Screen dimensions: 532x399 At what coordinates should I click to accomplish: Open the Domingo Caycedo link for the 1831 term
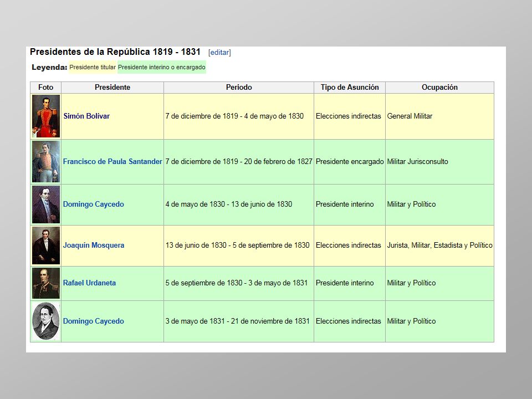[94, 321]
